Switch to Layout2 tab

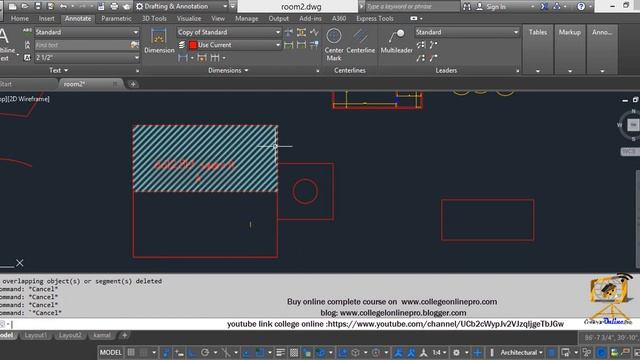[70, 335]
